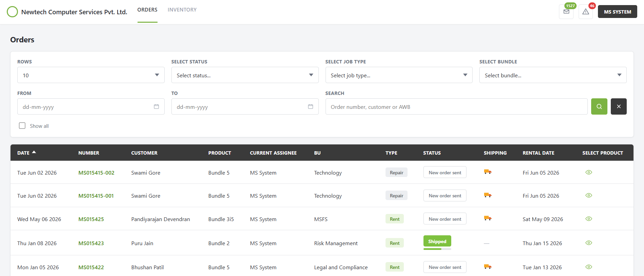This screenshot has height=276, width=644.
Task: Click the MS SYSTEM user button
Action: [617, 12]
